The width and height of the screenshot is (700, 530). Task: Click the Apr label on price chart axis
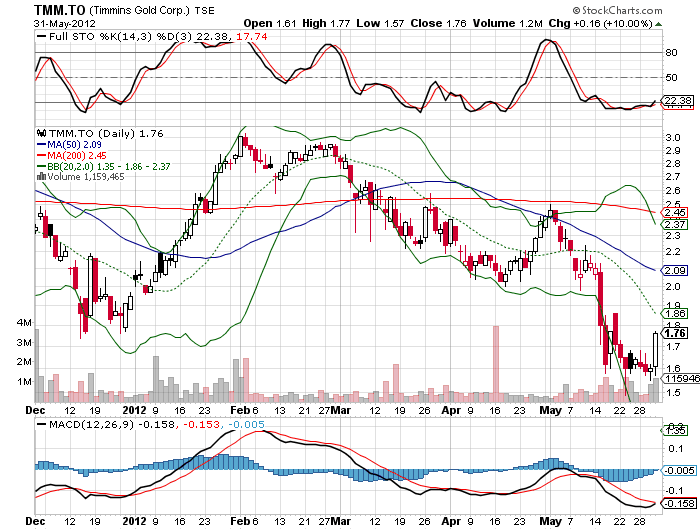(451, 410)
